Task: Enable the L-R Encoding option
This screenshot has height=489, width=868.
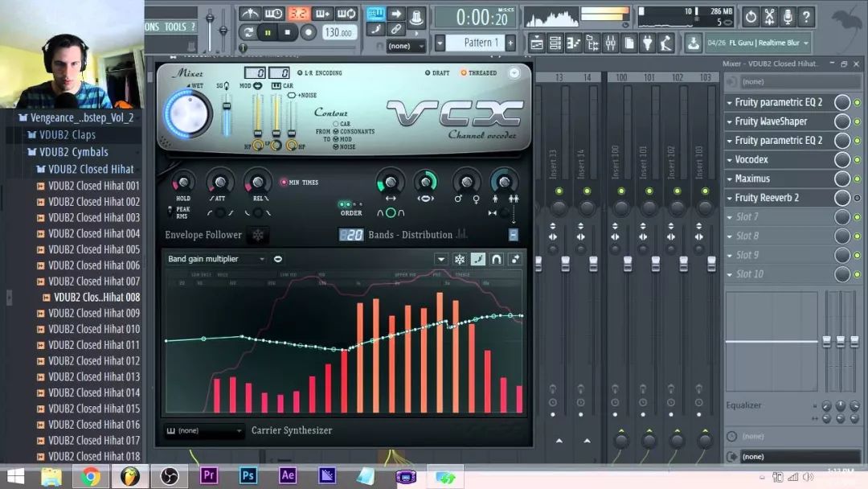Action: pyautogui.click(x=299, y=73)
